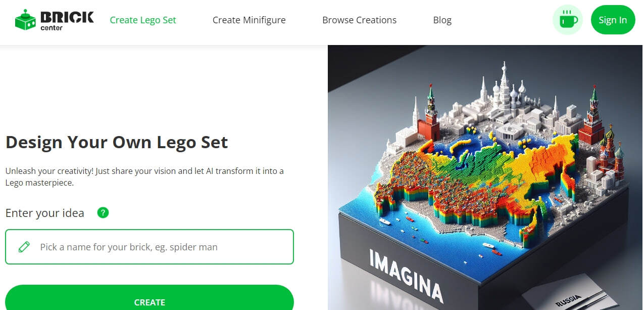
Task: Click the Sign In button
Action: (613, 20)
